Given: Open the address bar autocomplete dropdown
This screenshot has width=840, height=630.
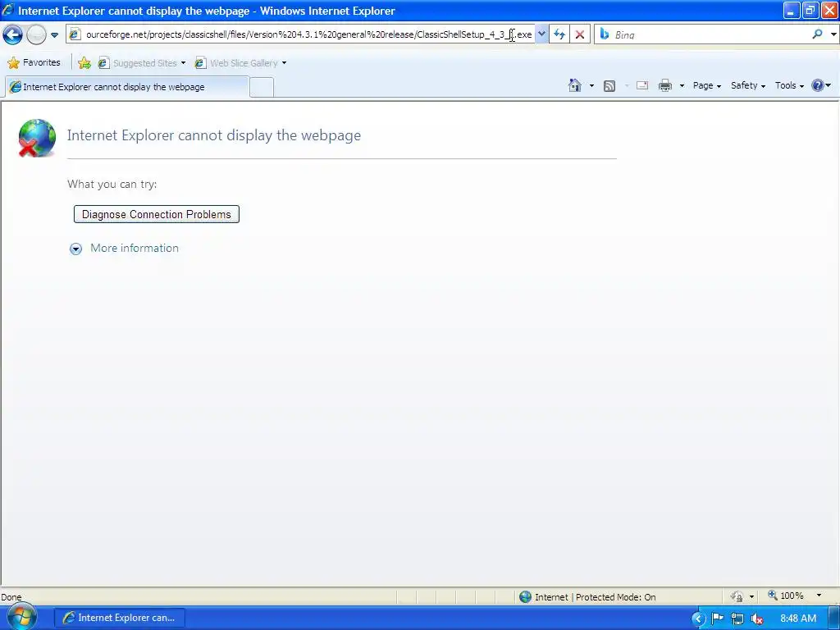Looking at the screenshot, I should (x=541, y=34).
